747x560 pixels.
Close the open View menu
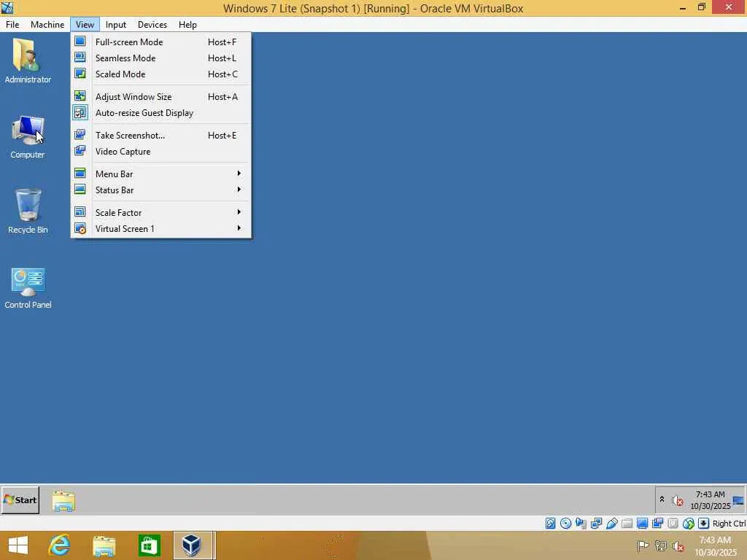click(85, 25)
